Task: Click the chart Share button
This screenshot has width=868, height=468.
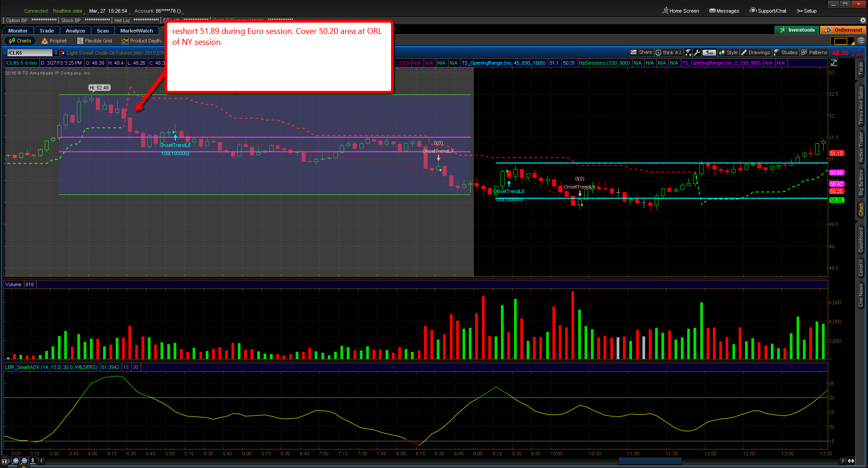Action: pos(642,52)
